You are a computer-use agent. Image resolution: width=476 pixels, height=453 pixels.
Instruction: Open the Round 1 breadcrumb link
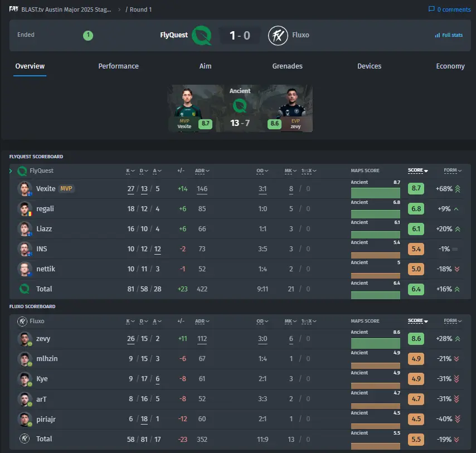[x=140, y=9]
